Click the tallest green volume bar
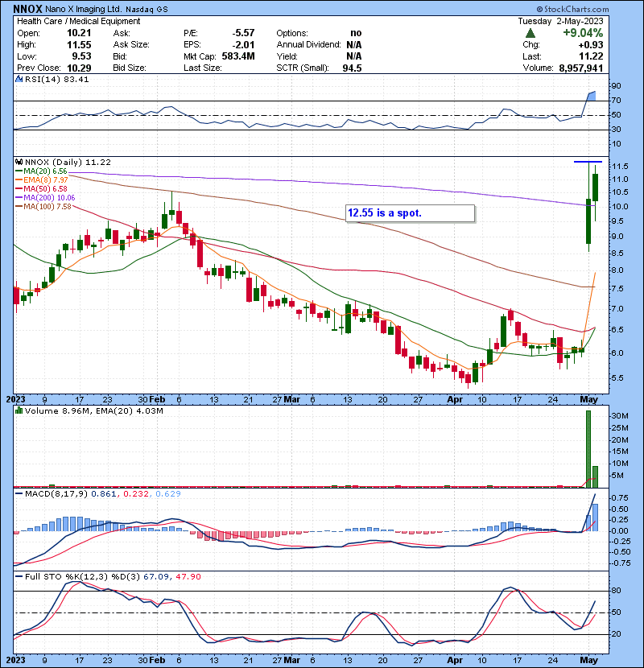This screenshot has height=668, width=644. pyautogui.click(x=588, y=449)
